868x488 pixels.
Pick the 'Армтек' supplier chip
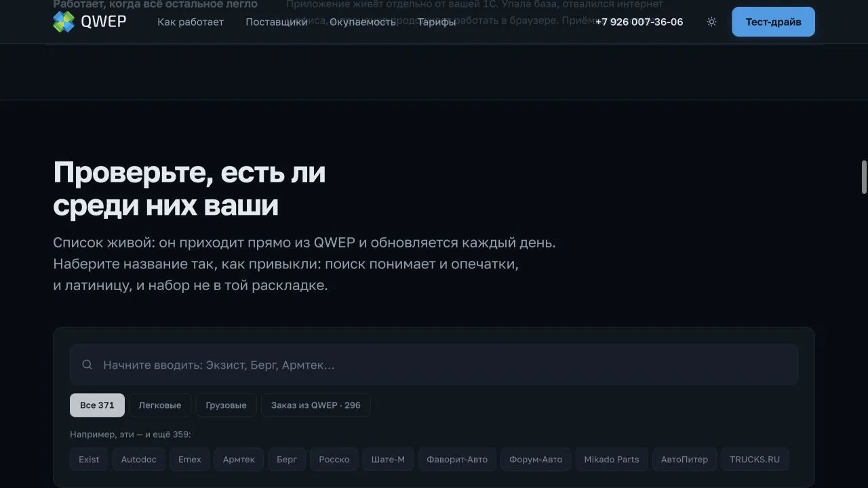239,460
